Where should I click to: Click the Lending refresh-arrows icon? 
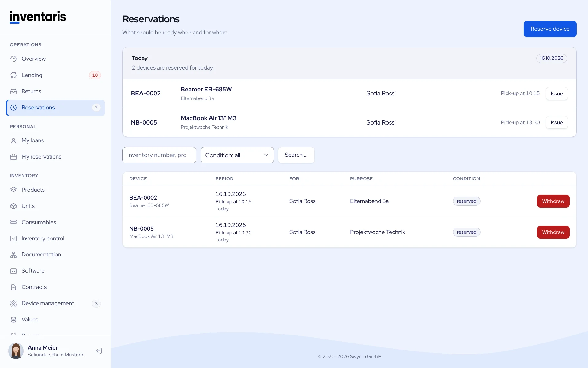13,75
